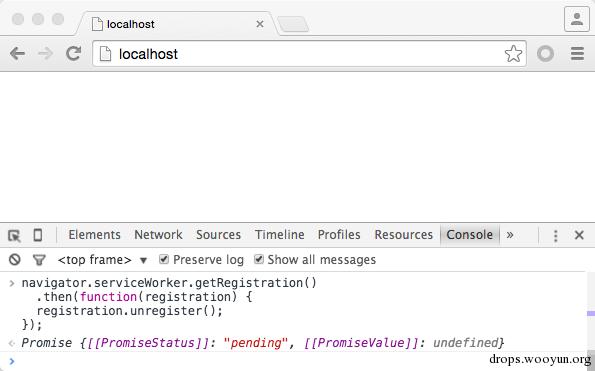Open the DevTools three-dot options menu
The width and height of the screenshot is (595, 371).
pyautogui.click(x=556, y=236)
